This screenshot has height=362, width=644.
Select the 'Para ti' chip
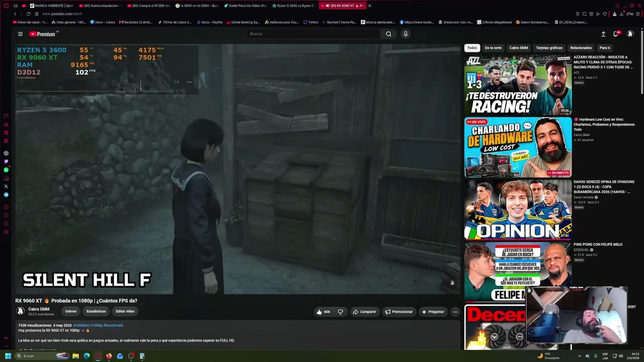605,48
